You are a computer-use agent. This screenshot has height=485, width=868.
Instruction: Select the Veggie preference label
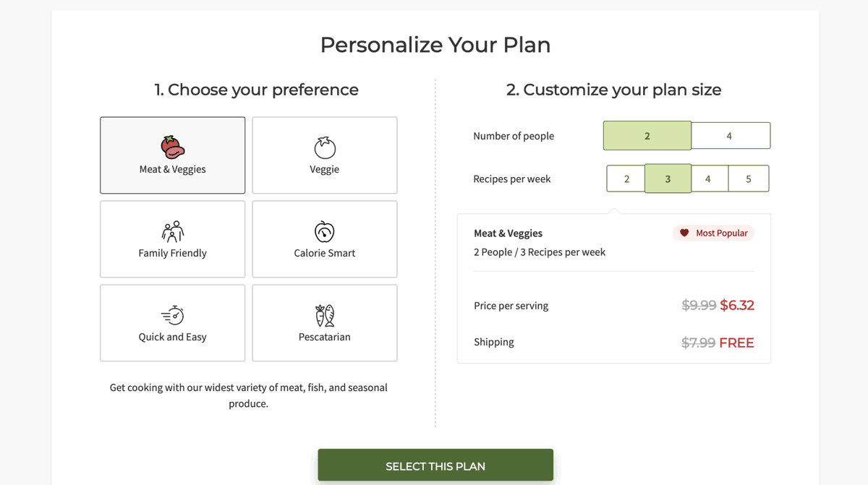point(325,169)
